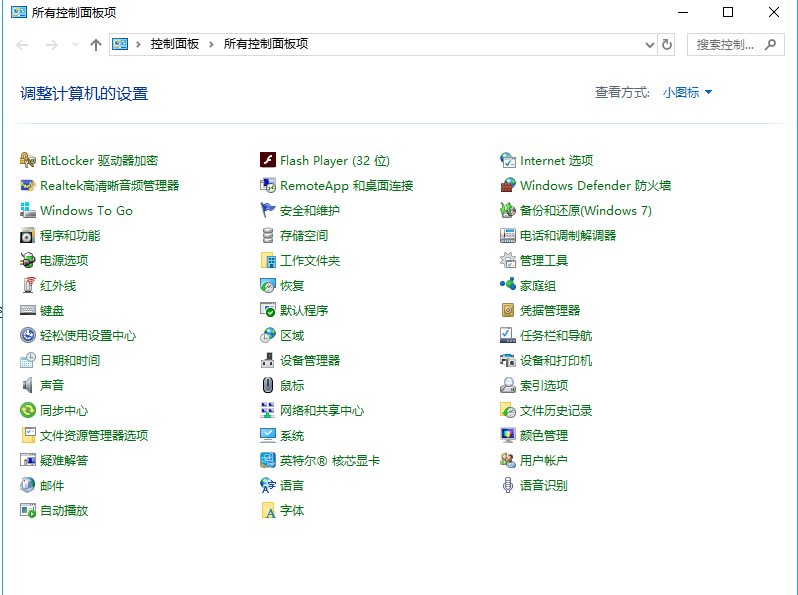The height and width of the screenshot is (595, 798).
Task: Click the 家庭组 icon
Action: 507,285
